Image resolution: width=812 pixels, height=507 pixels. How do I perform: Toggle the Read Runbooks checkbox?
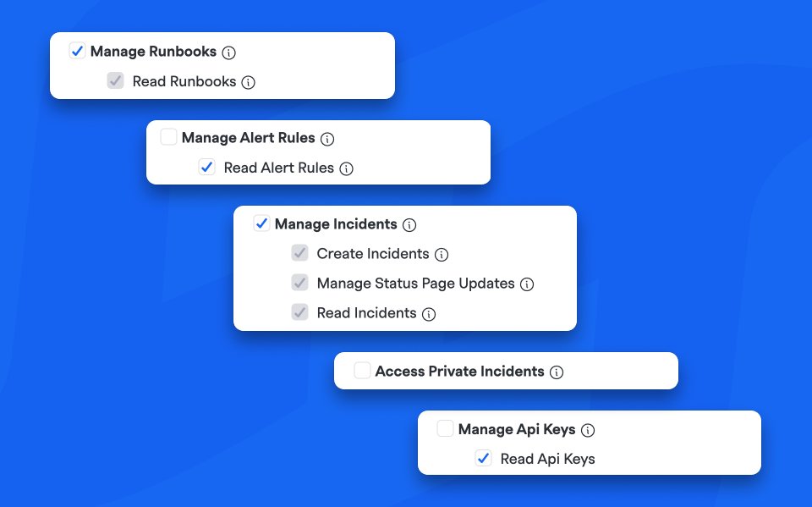pyautogui.click(x=115, y=81)
